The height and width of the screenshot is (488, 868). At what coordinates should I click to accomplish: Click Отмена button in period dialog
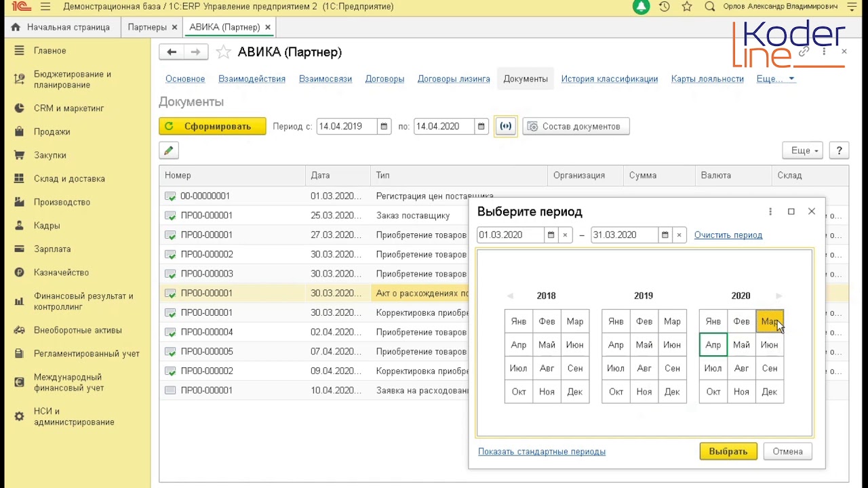787,451
